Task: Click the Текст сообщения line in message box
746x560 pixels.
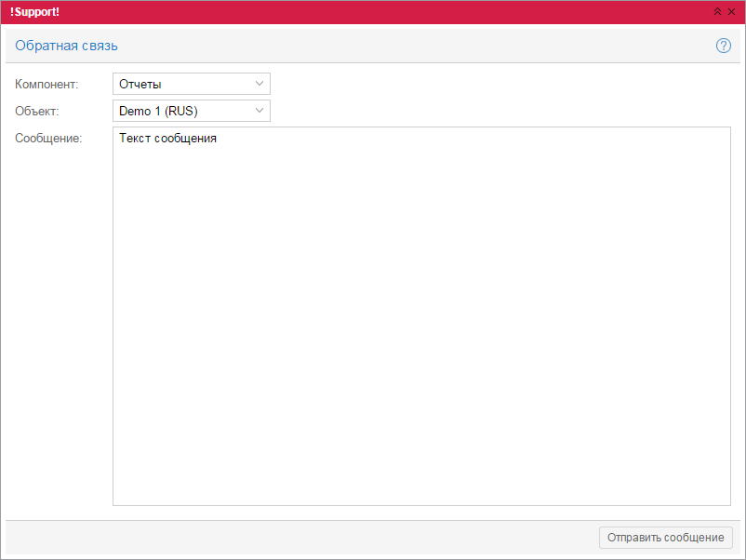Action: (x=168, y=139)
